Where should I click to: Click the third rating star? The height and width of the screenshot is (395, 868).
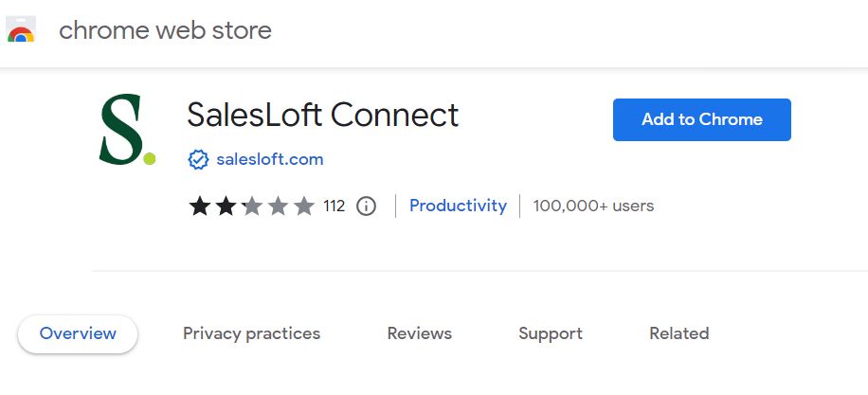[251, 206]
